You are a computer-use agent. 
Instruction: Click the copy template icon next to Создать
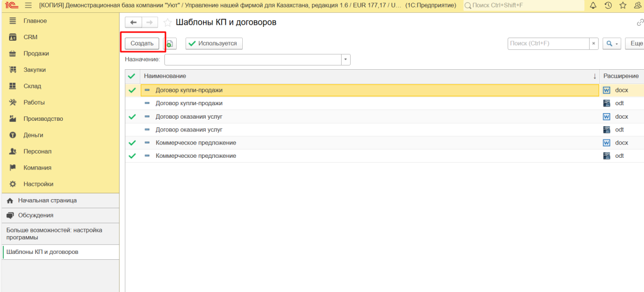click(170, 43)
